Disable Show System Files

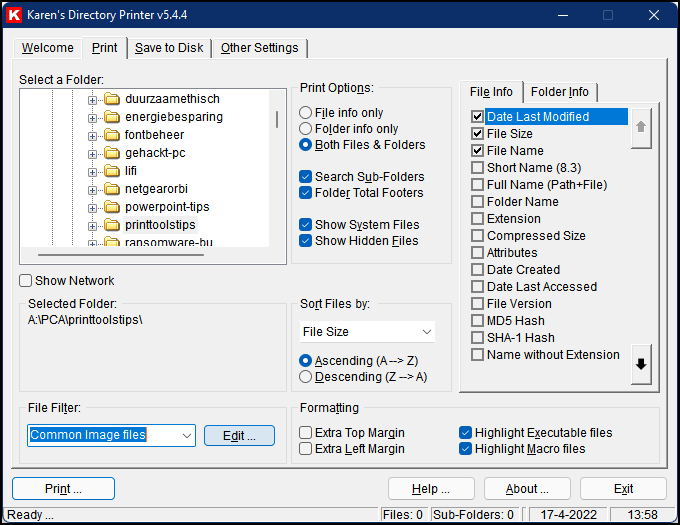coord(305,225)
